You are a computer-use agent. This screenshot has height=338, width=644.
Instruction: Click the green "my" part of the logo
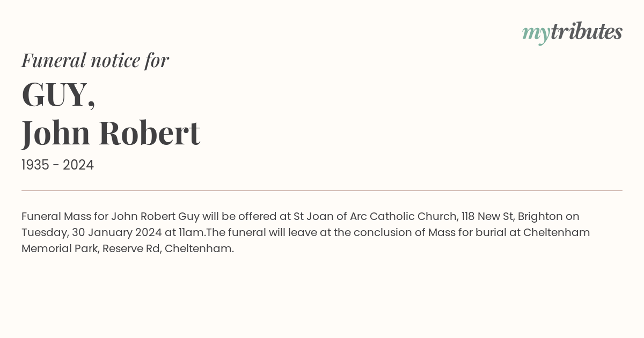[536, 33]
